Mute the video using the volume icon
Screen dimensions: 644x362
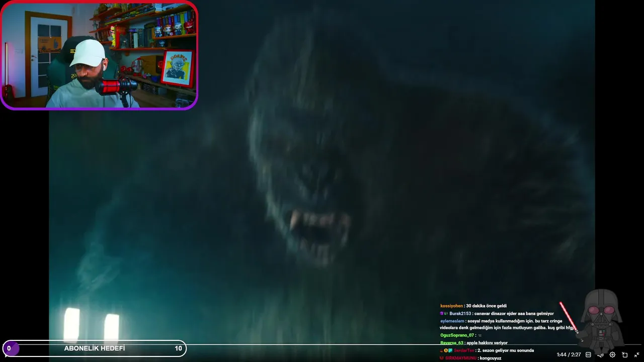(x=600, y=355)
